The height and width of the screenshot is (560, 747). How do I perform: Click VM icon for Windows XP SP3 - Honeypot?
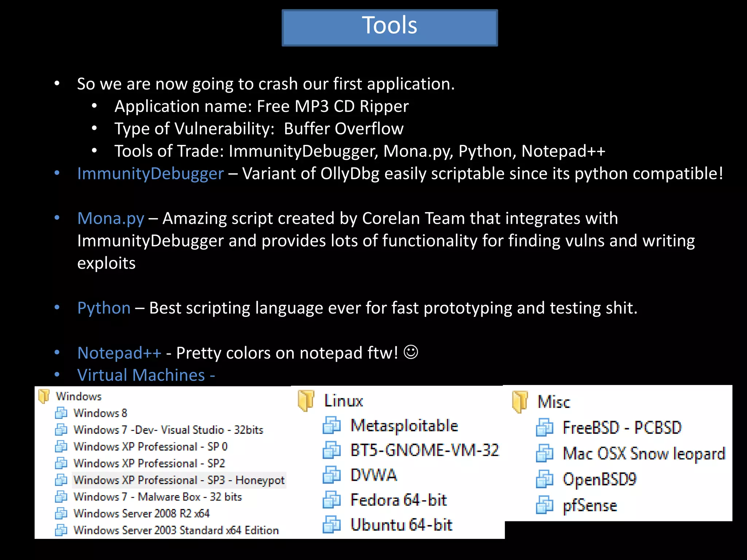coord(61,480)
